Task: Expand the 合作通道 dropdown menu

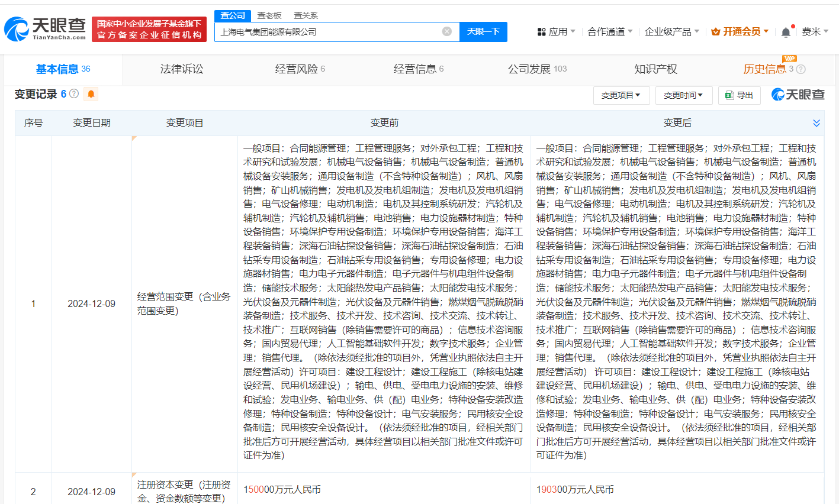Action: pos(610,31)
